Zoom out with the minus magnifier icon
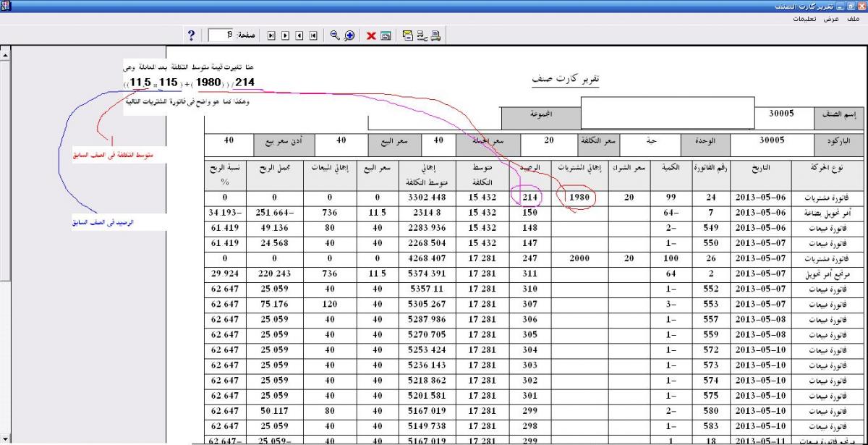The width and height of the screenshot is (868, 445). [335, 35]
